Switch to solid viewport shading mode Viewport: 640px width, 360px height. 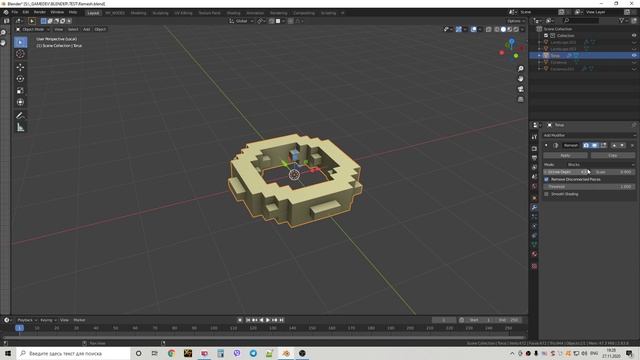coord(503,29)
